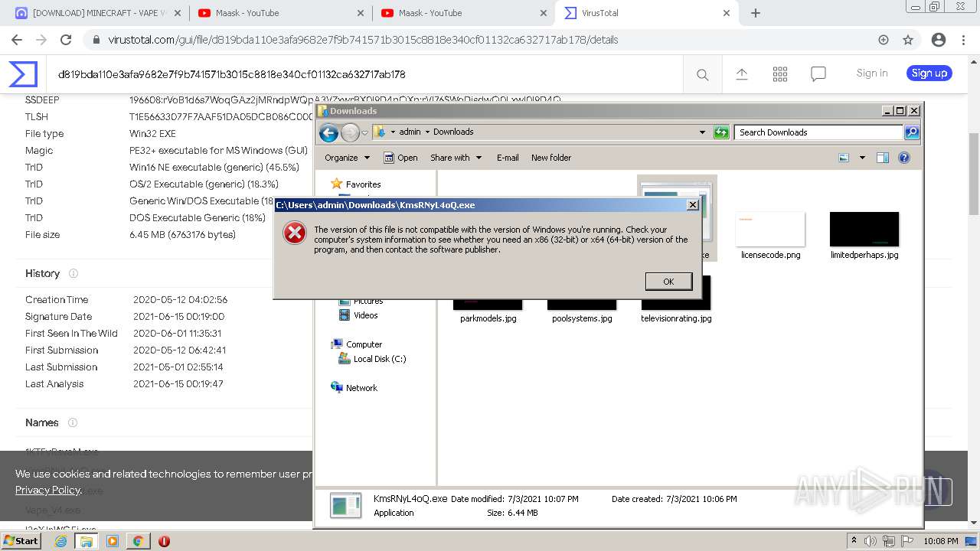Create a New folder in Downloads
Image resolution: width=980 pixels, height=551 pixels.
[x=551, y=158]
